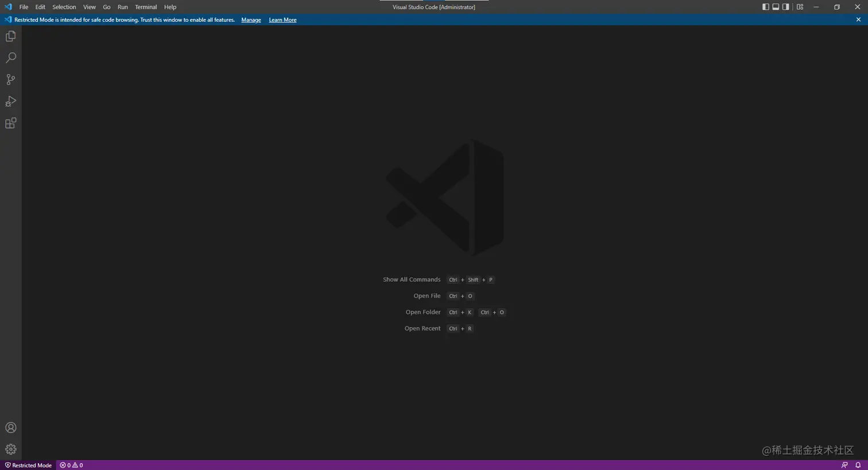The width and height of the screenshot is (868, 470).
Task: Click Open Folder shortcut label
Action: (x=423, y=312)
